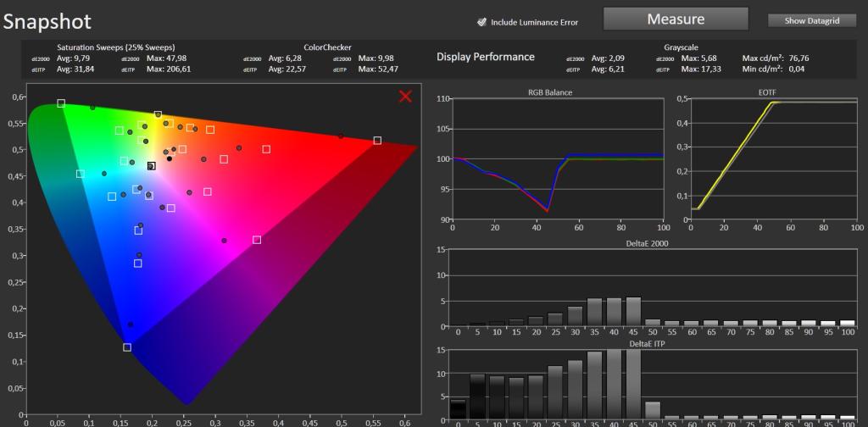Select ColorChecker 'Max: 9,98' value
Screen dimensions: 868x427
(x=376, y=58)
